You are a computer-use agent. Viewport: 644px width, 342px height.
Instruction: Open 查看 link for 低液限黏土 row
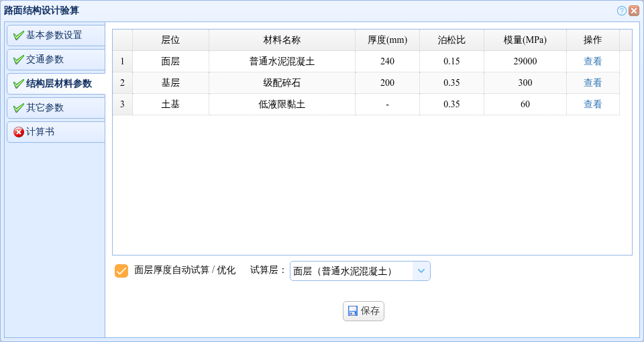[x=592, y=105]
